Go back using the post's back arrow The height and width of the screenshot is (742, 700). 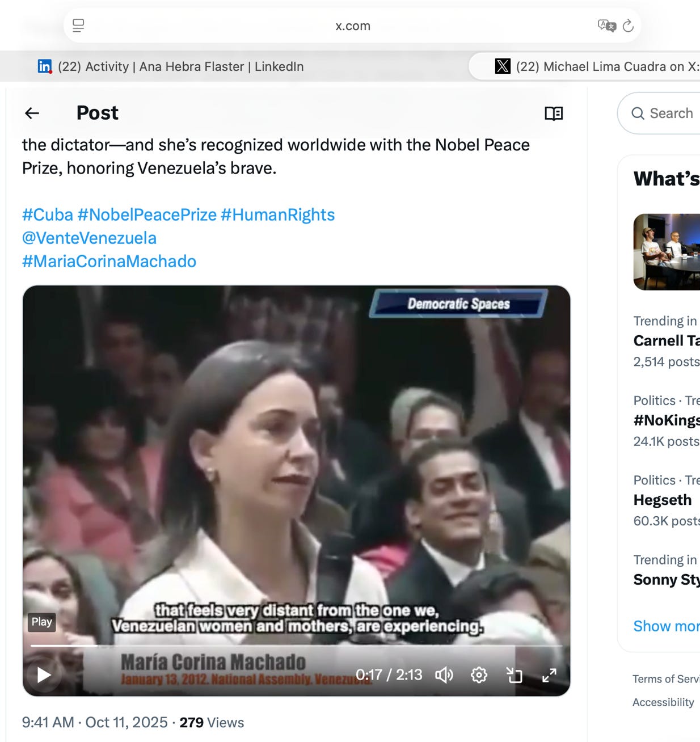click(x=32, y=113)
